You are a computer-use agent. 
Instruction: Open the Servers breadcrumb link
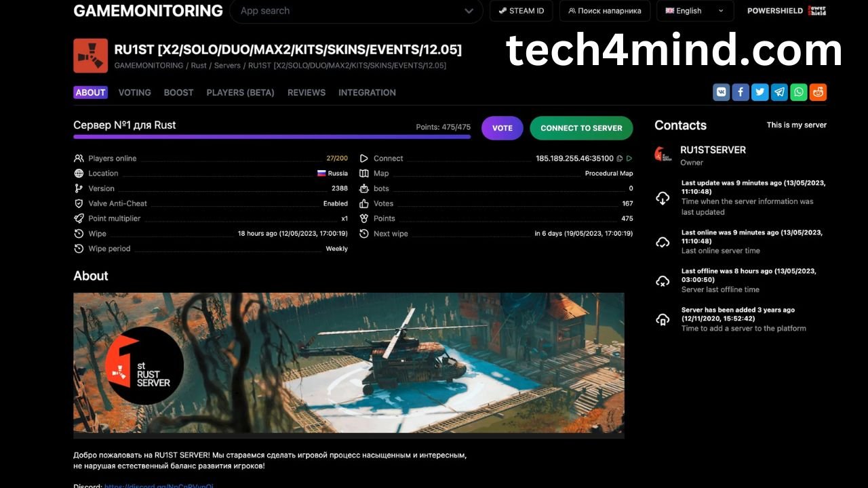(x=227, y=66)
